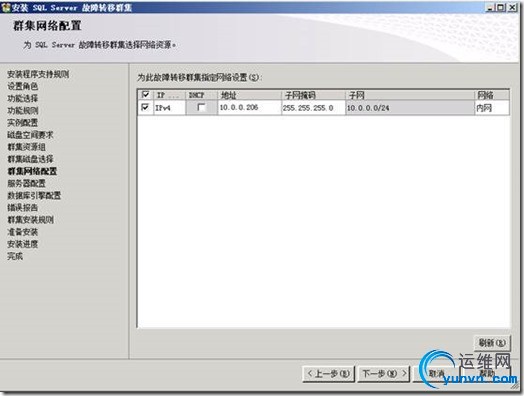Select 服务器配置 step in sidebar
The image size is (524, 396).
pos(26,183)
